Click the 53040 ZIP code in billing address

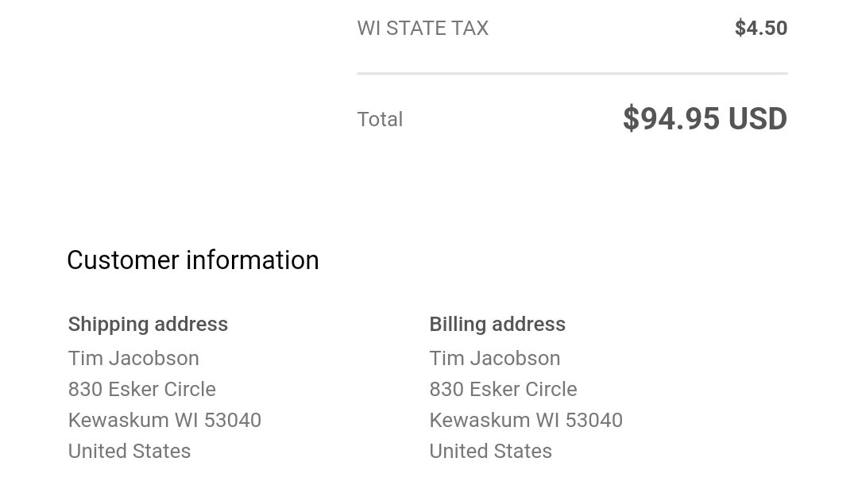(x=593, y=420)
